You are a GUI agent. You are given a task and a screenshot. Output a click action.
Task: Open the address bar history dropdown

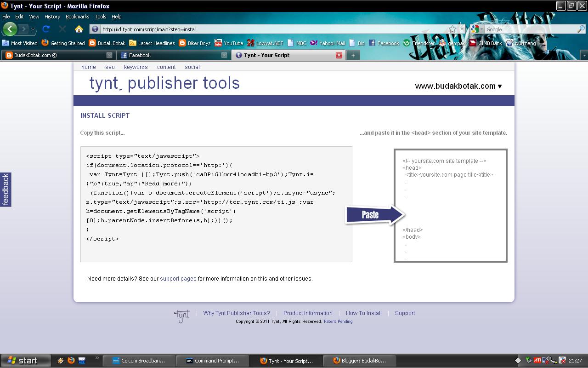462,29
